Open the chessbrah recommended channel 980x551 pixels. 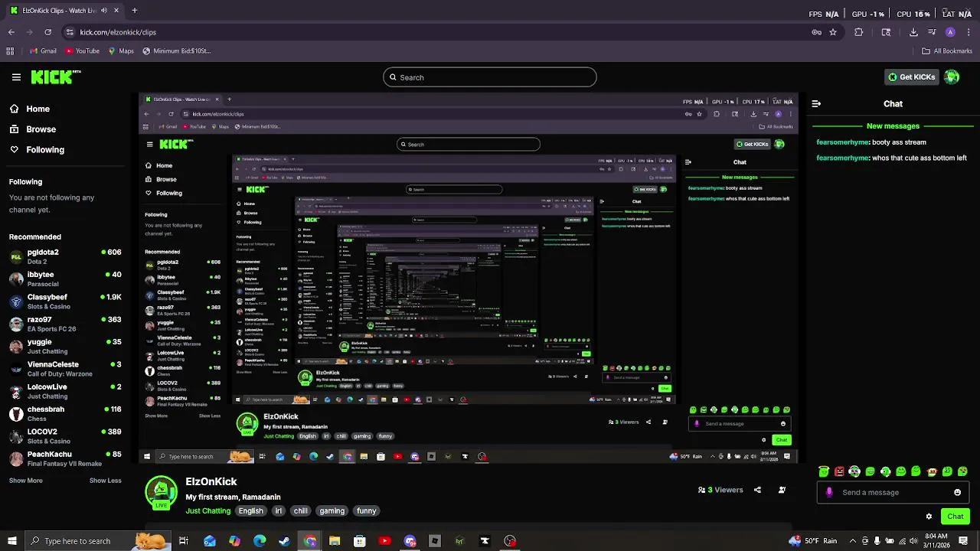coord(65,413)
